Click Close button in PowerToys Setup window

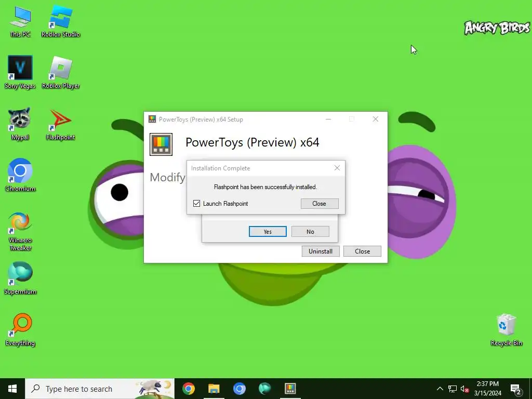coord(362,251)
